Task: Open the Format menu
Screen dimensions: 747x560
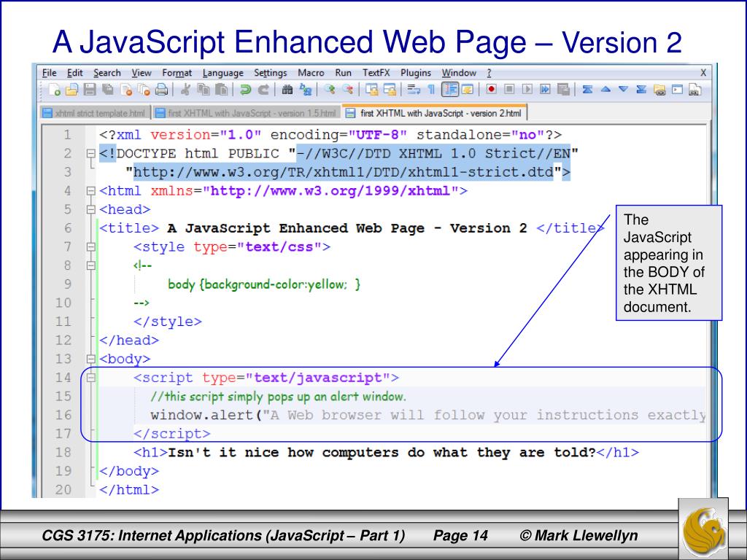Action: pos(177,73)
